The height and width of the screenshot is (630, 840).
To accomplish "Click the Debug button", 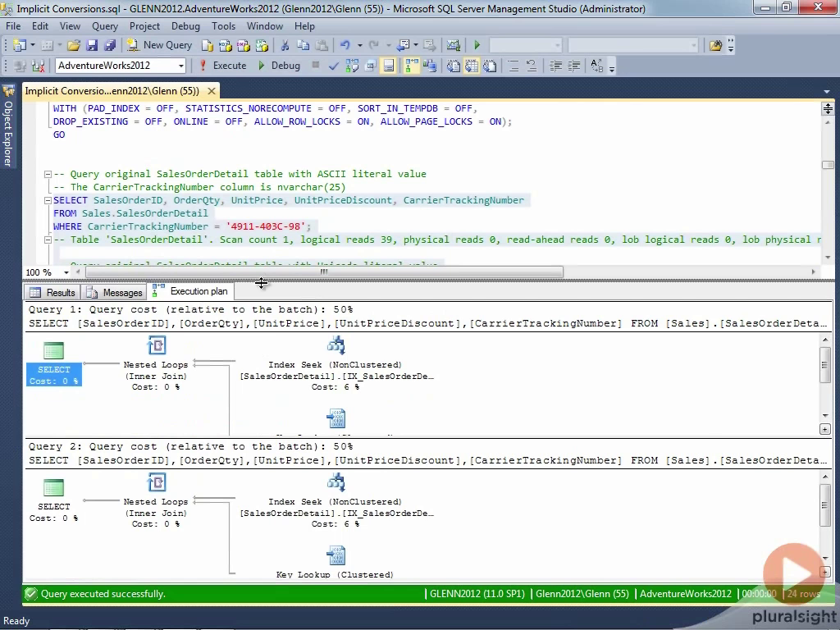I will click(279, 66).
